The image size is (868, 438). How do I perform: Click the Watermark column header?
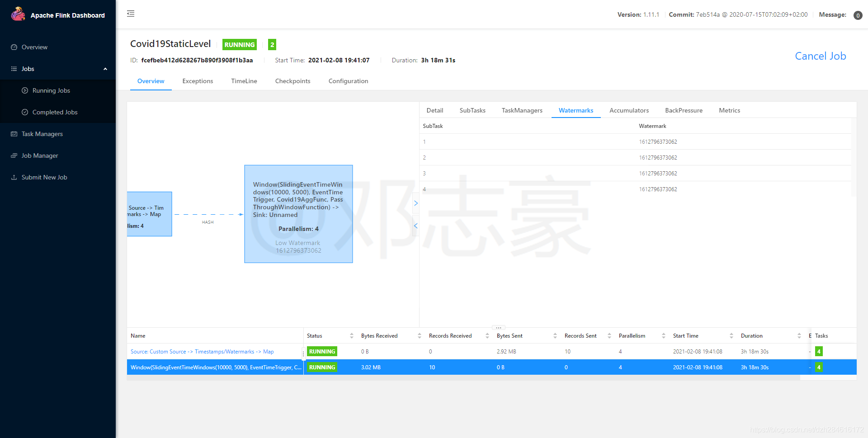(x=652, y=126)
